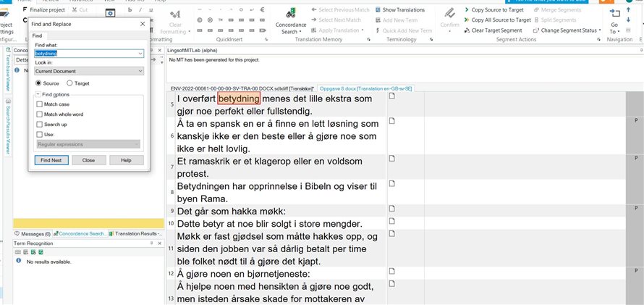
Task: Apply bold formatting
Action: pos(130,9)
